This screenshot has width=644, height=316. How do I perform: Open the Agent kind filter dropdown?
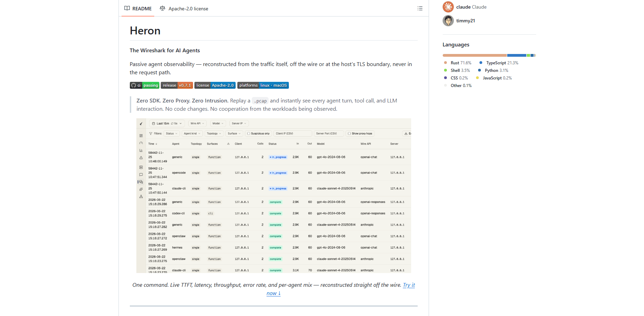click(x=192, y=133)
